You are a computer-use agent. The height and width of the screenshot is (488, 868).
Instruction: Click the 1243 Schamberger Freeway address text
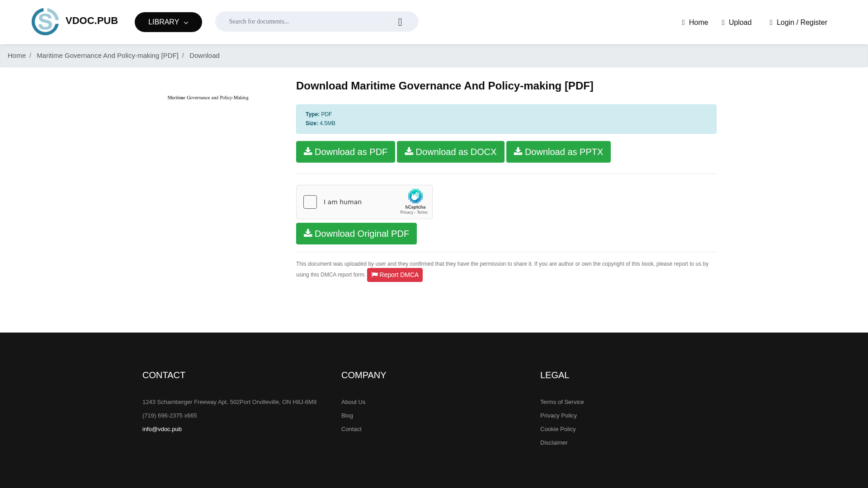click(229, 402)
